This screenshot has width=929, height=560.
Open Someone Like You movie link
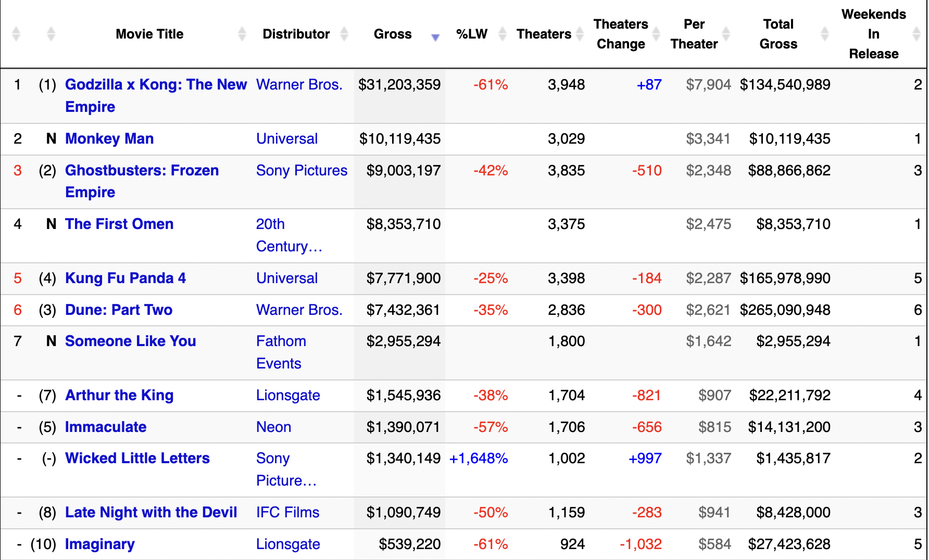[131, 341]
